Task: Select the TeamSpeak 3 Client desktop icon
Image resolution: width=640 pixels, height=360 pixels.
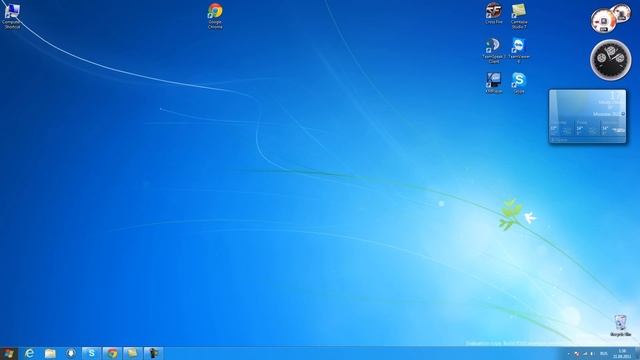Action: click(x=493, y=51)
